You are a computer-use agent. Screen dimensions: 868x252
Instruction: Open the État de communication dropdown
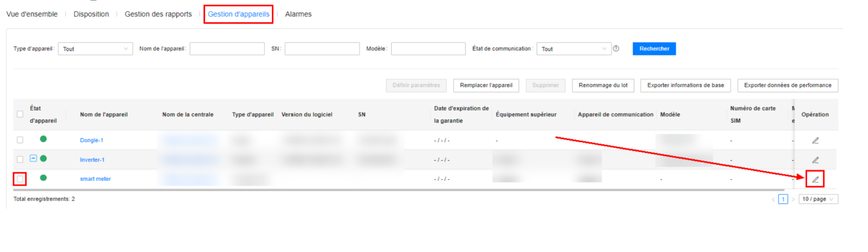[573, 49]
